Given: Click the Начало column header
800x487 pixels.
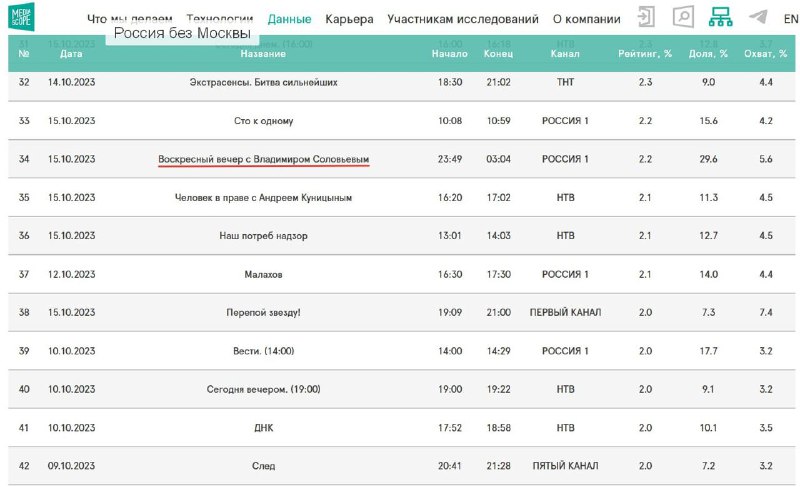Looking at the screenshot, I should 449,54.
